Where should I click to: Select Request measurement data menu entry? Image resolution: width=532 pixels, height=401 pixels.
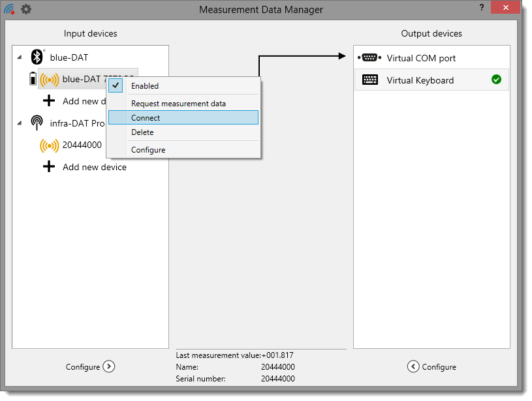point(178,104)
